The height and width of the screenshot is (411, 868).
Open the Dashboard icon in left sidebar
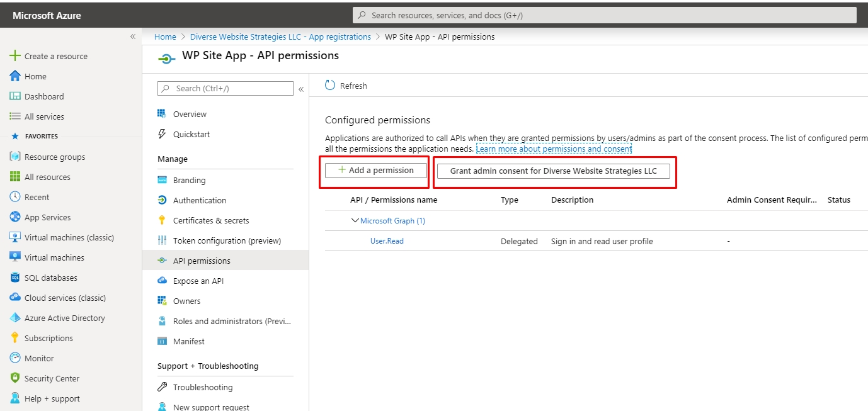15,96
